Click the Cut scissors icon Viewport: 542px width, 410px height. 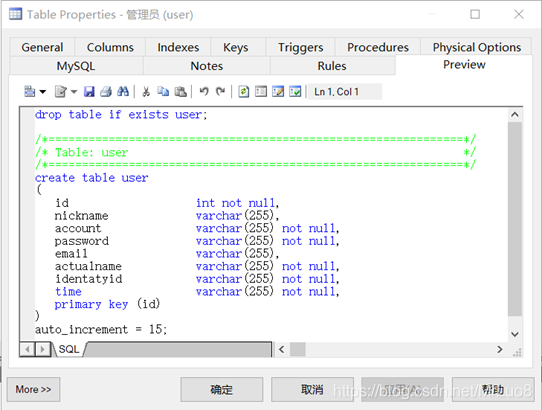pos(146,92)
